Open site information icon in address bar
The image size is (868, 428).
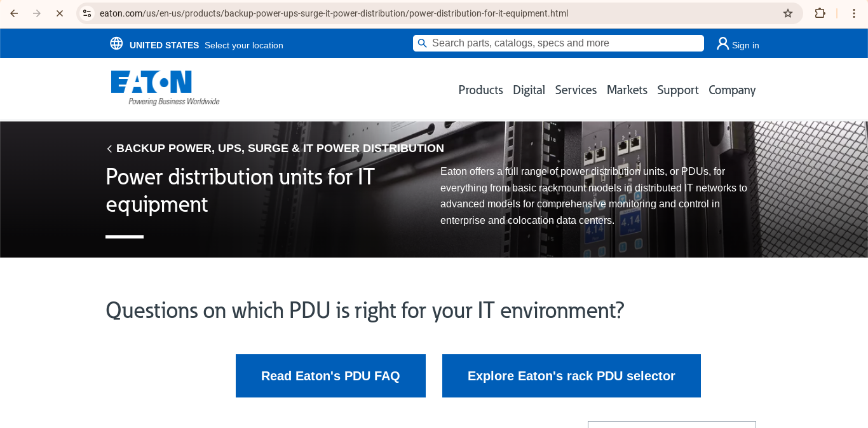click(87, 13)
